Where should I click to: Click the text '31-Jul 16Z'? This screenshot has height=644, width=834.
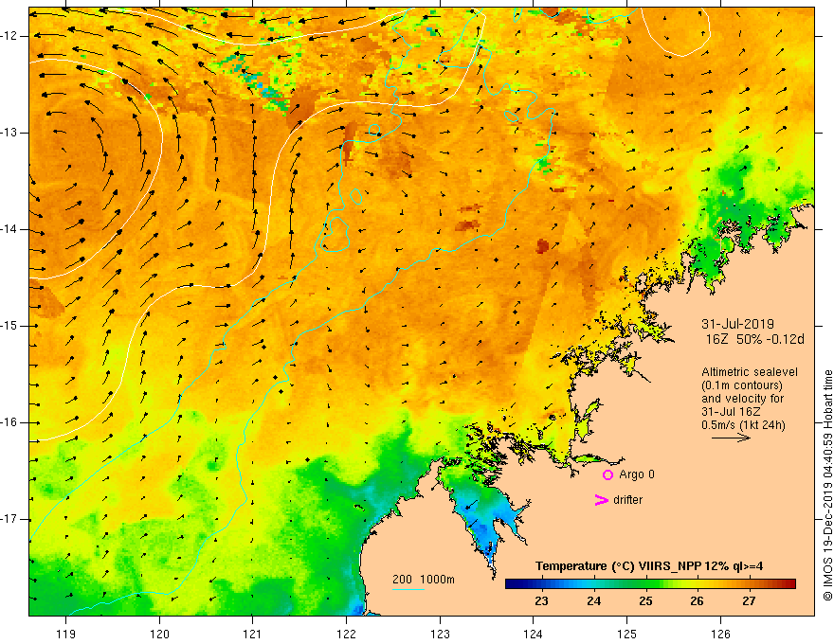(x=732, y=412)
